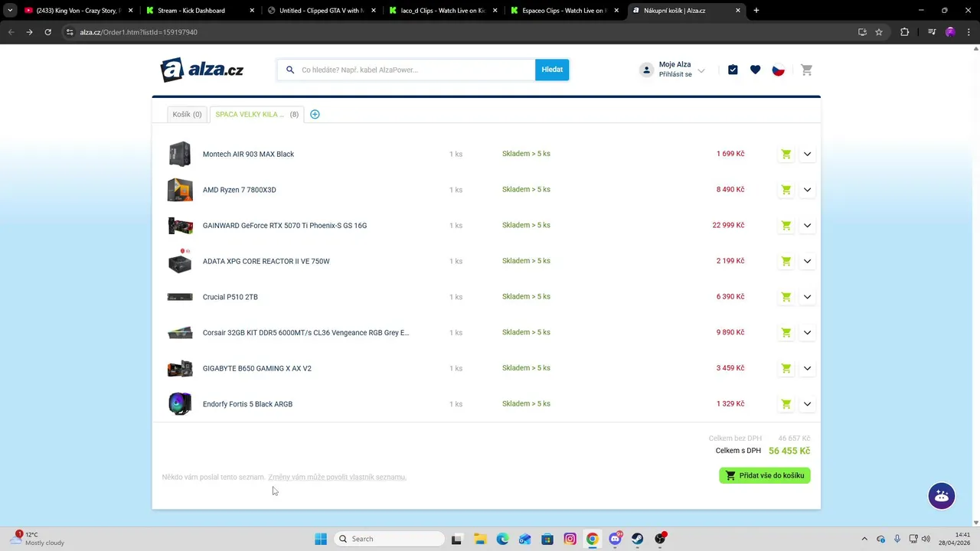Click the search magnifier icon

coord(290,70)
